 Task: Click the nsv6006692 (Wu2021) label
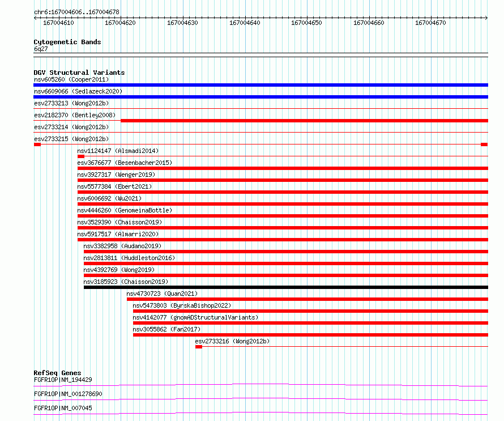[x=109, y=198]
